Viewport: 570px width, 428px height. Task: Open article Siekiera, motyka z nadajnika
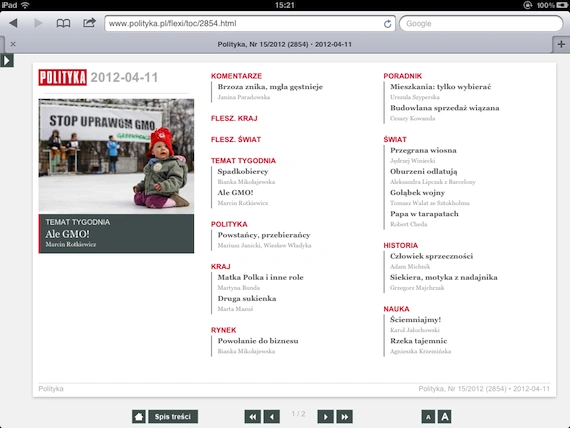[443, 277]
